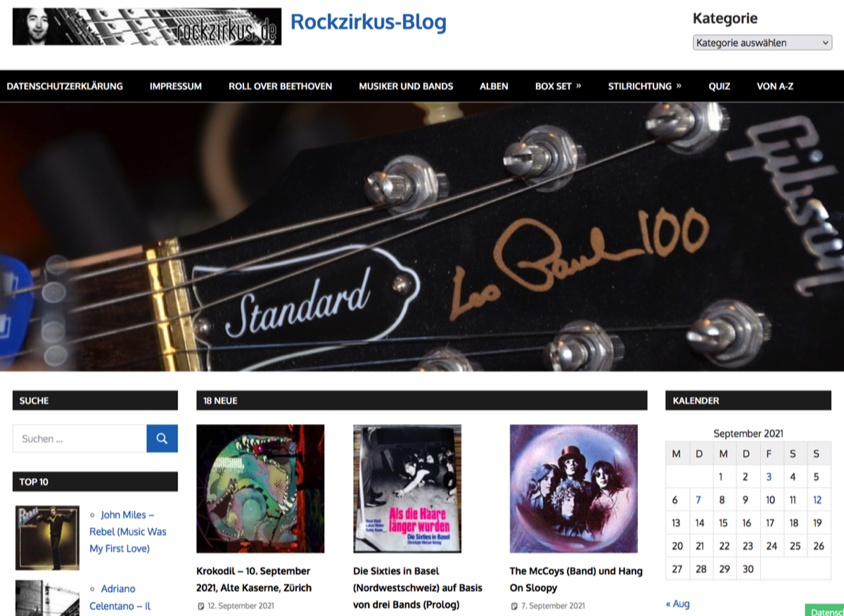
Task: Open the Krokodil concert post thumbnail
Action: pos(260,489)
